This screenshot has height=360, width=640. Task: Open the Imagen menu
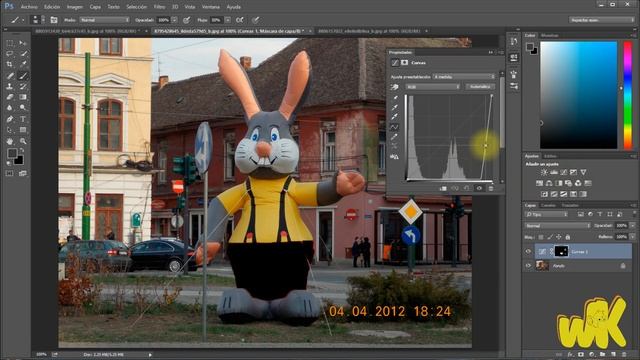pyautogui.click(x=75, y=7)
